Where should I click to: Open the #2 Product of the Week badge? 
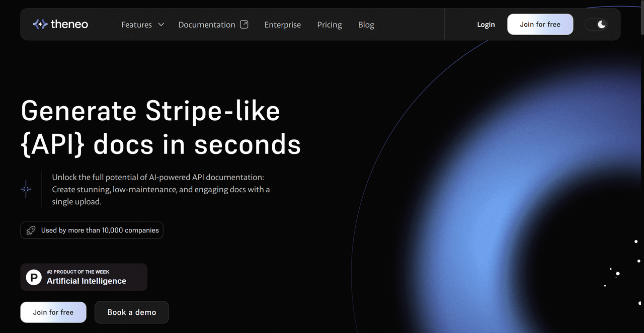coord(84,277)
